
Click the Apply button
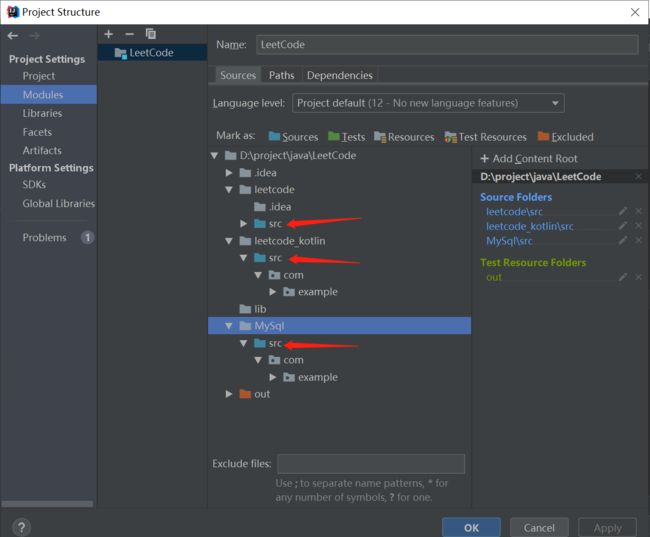click(x=607, y=527)
